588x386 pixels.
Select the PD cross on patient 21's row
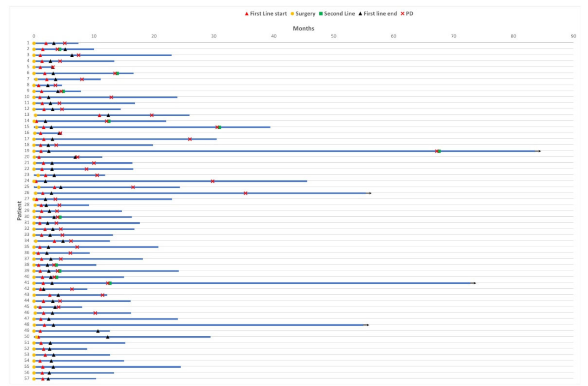[x=94, y=163]
